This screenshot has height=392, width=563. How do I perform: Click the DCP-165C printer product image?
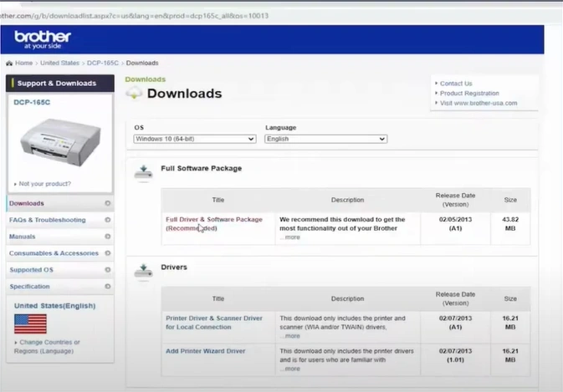pos(59,141)
